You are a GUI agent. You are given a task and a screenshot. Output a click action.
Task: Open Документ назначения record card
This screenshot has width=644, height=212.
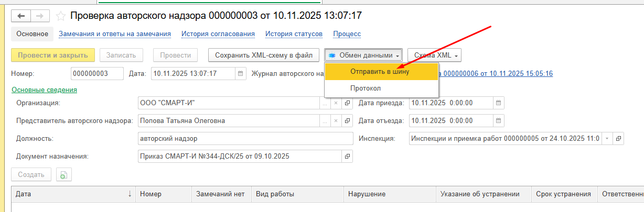coord(347,156)
